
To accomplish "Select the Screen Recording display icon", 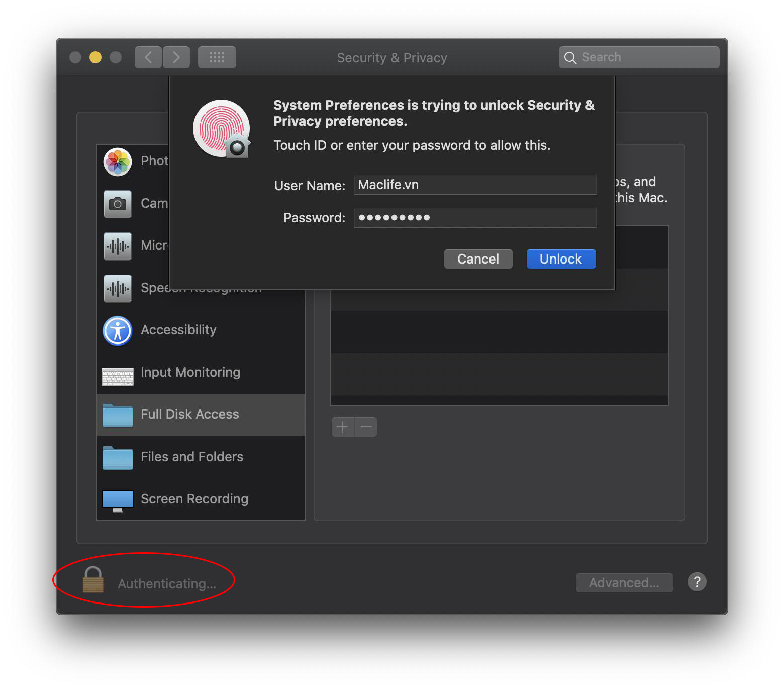I will point(117,499).
